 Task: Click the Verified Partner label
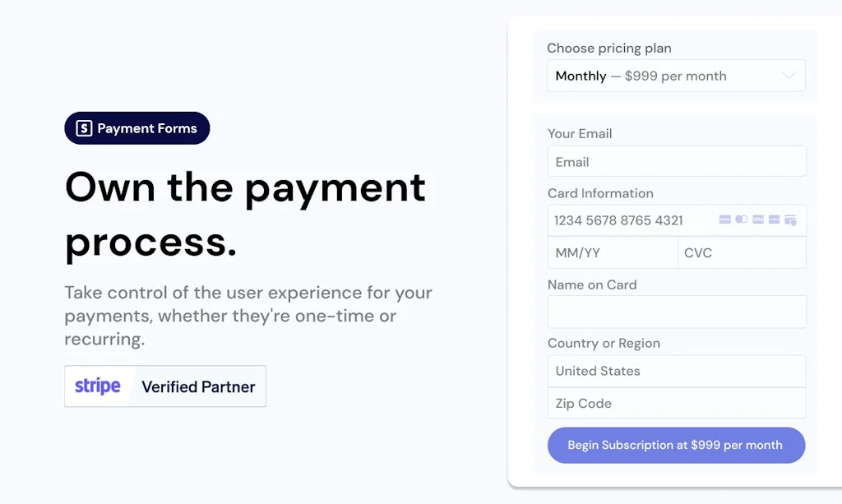pyautogui.click(x=198, y=386)
